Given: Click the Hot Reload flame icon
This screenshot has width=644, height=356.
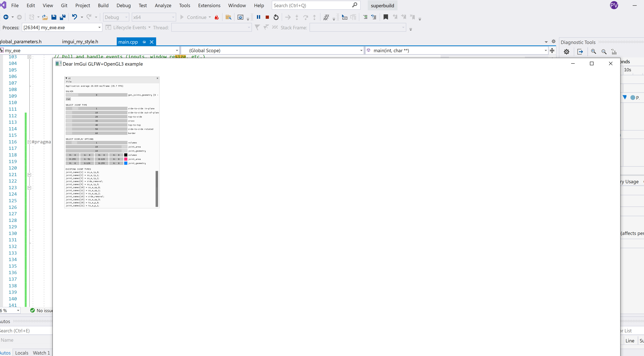Looking at the screenshot, I should (216, 17).
